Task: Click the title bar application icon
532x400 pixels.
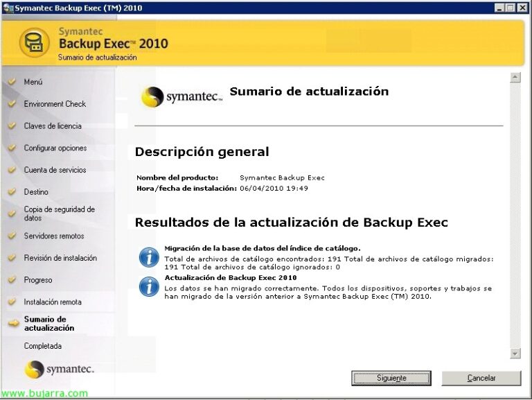Action: click(x=8, y=8)
